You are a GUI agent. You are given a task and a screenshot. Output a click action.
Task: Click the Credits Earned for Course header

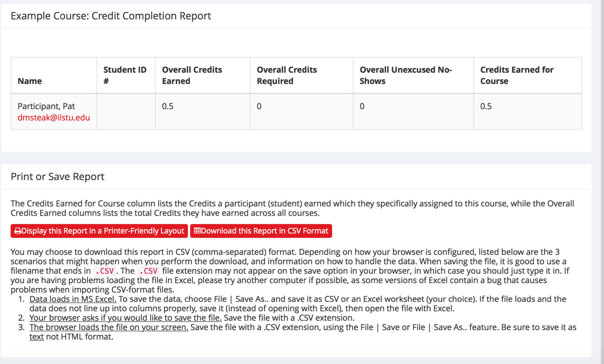coord(516,75)
